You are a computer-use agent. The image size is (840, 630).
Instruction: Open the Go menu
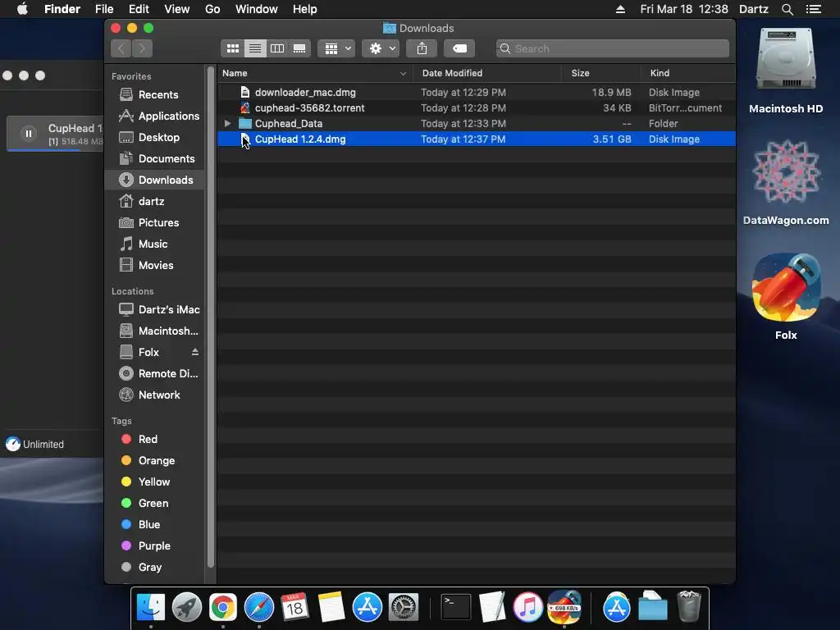pyautogui.click(x=212, y=9)
